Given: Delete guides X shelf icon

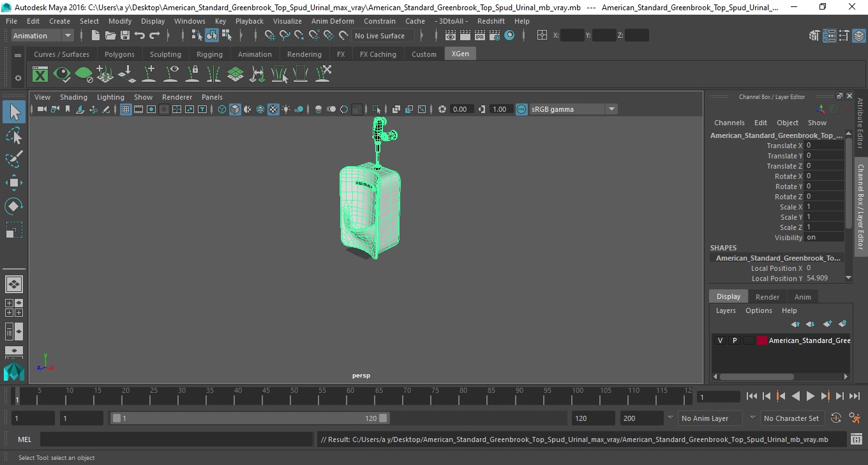Looking at the screenshot, I should tap(323, 75).
